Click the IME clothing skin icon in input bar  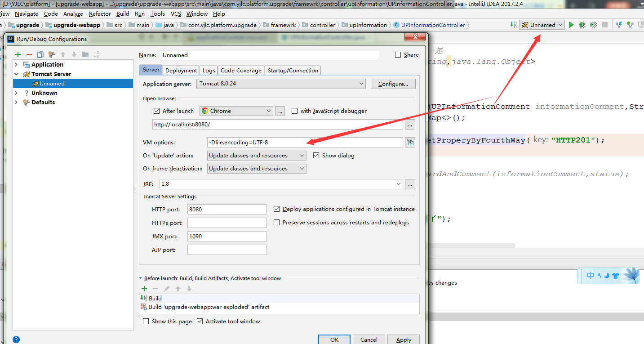616,276
